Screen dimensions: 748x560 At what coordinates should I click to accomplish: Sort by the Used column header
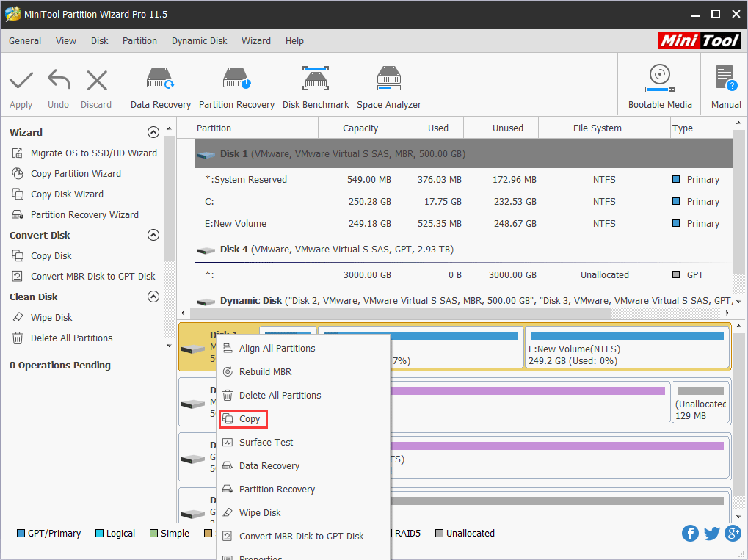[x=429, y=128]
